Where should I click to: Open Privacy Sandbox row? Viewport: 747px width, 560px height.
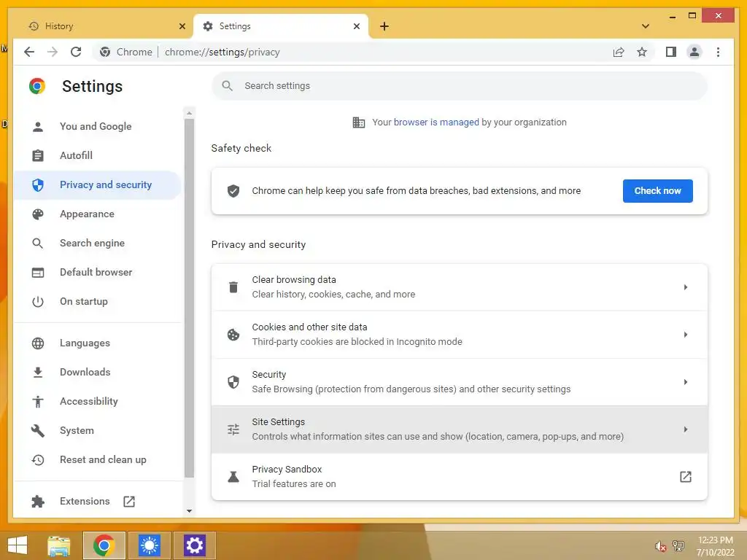[460, 477]
